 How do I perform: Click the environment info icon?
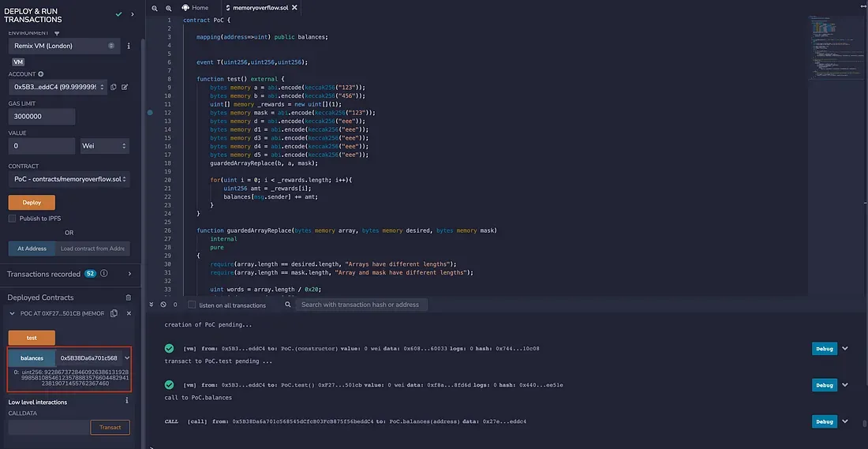click(x=129, y=46)
